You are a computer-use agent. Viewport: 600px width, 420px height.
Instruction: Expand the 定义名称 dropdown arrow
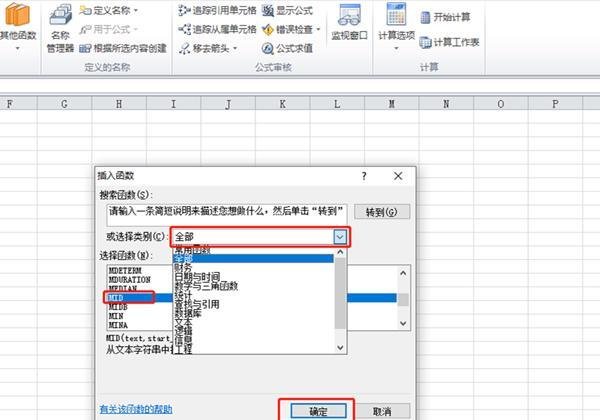136,11
